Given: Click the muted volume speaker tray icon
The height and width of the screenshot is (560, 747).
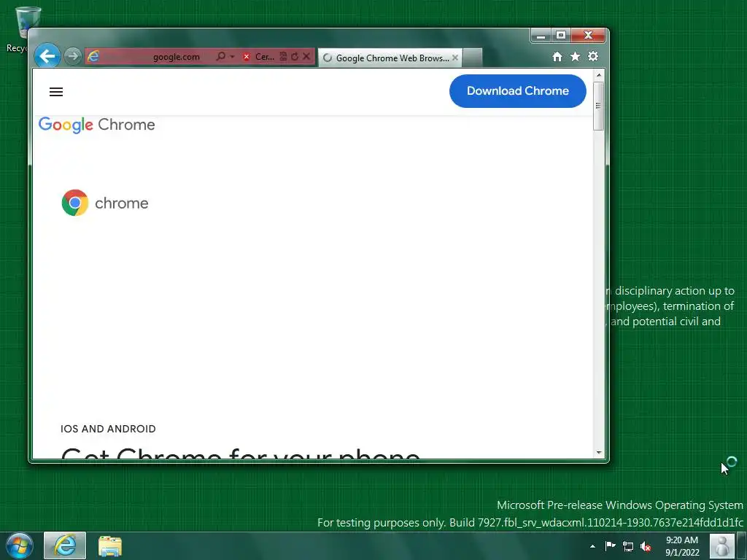Looking at the screenshot, I should tap(646, 547).
